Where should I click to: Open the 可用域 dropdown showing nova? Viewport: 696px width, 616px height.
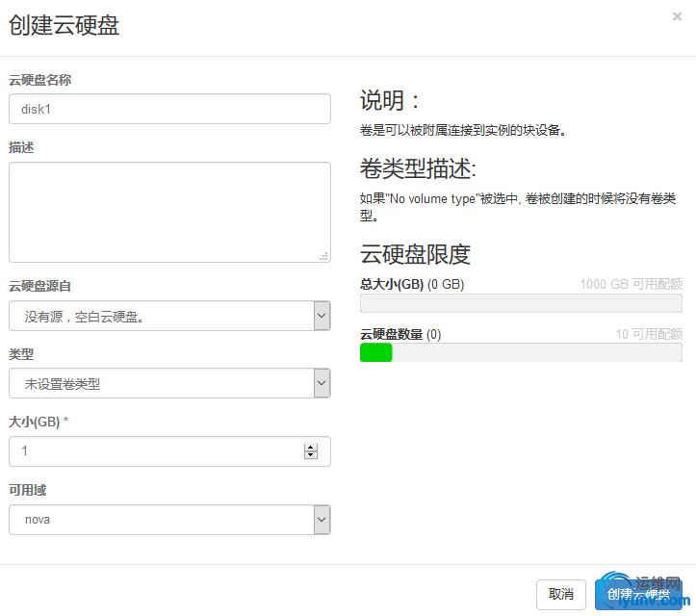coord(169,520)
